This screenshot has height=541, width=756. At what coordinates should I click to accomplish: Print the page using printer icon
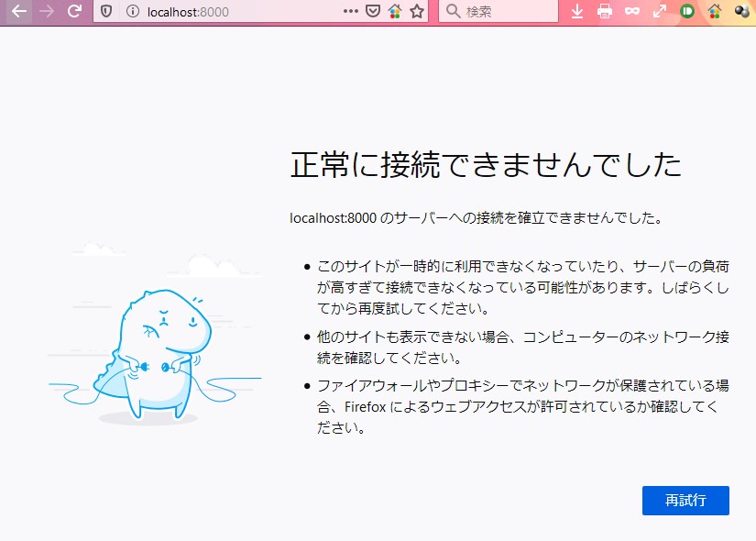click(605, 12)
